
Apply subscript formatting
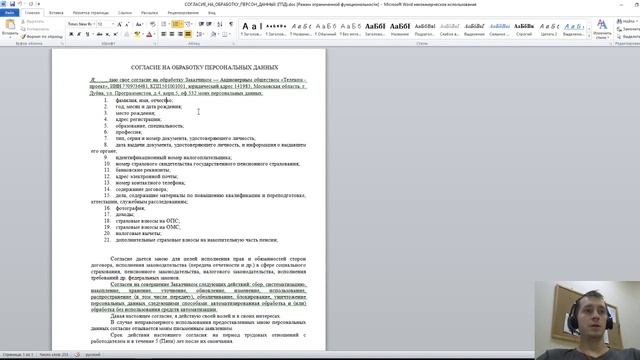[107, 34]
